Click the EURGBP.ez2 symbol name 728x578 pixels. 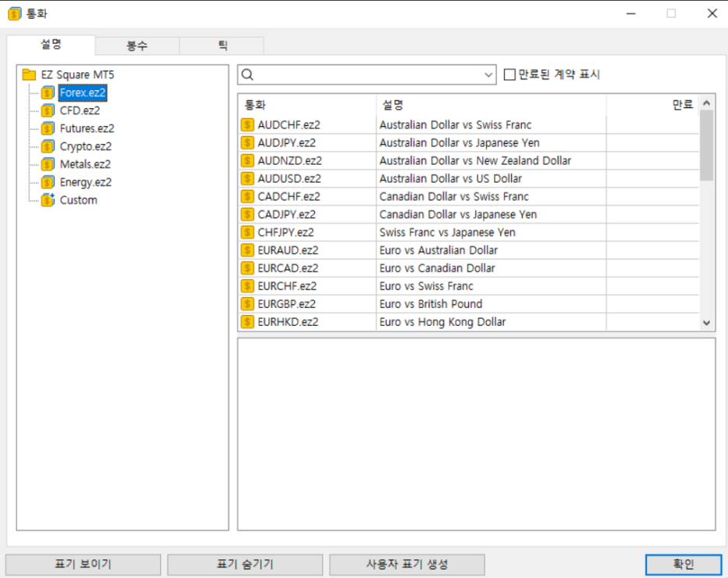pos(286,304)
